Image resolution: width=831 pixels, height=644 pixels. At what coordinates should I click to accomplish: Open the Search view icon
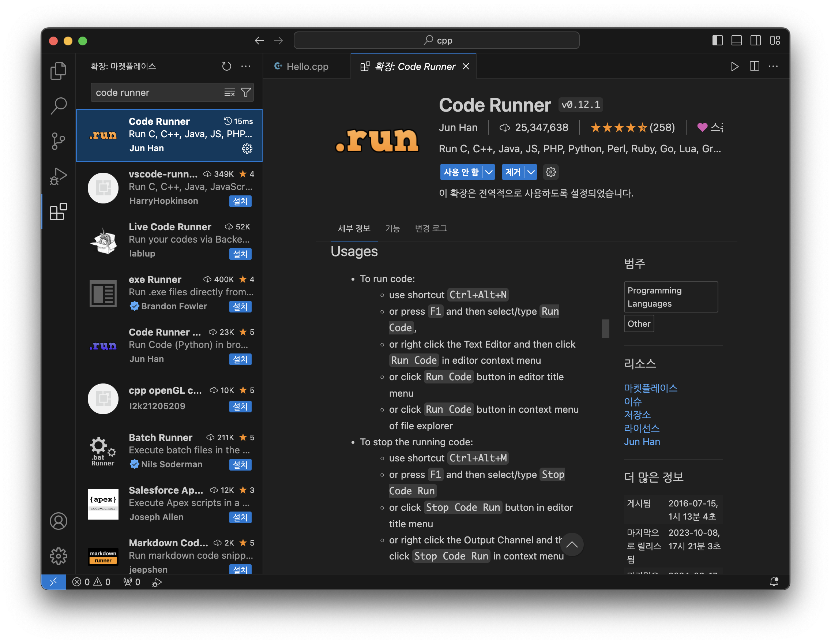pos(58,105)
